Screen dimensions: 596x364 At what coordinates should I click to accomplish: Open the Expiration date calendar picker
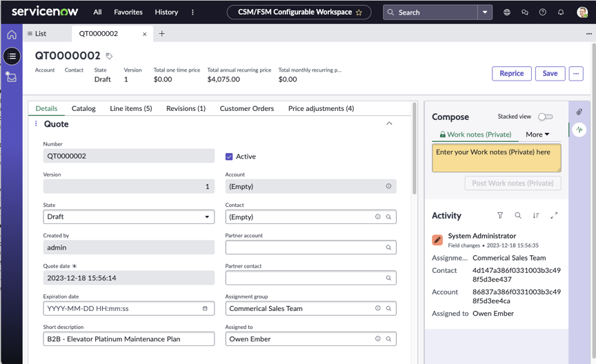tap(205, 309)
